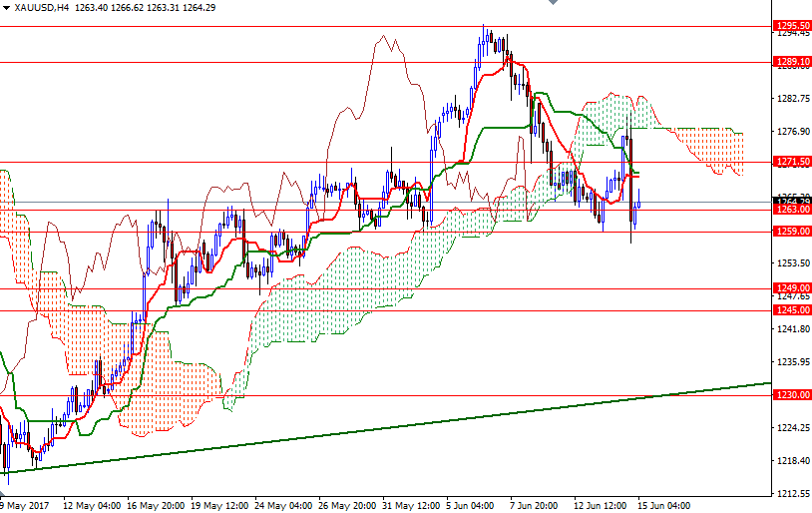Screen dimensions: 812x513
Task: Click the 12 May 04:00 time label
Action: tap(91, 504)
